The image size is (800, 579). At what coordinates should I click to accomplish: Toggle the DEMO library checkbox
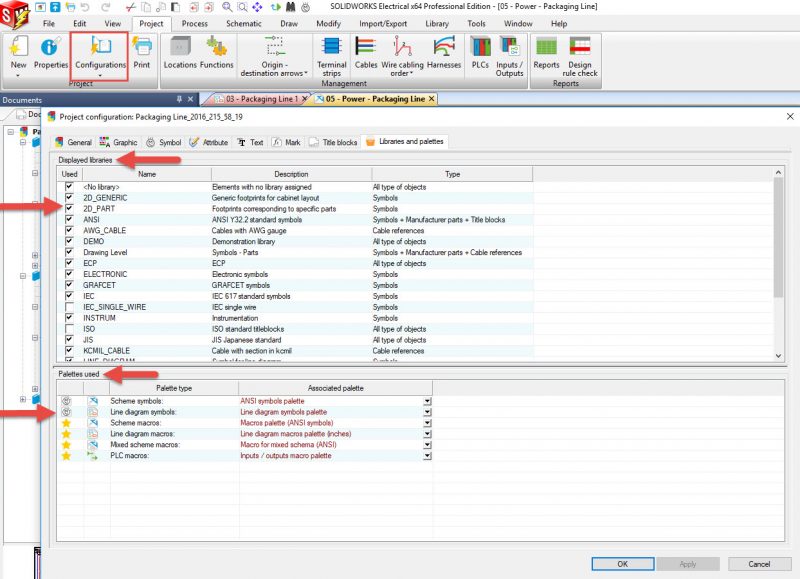(x=69, y=241)
